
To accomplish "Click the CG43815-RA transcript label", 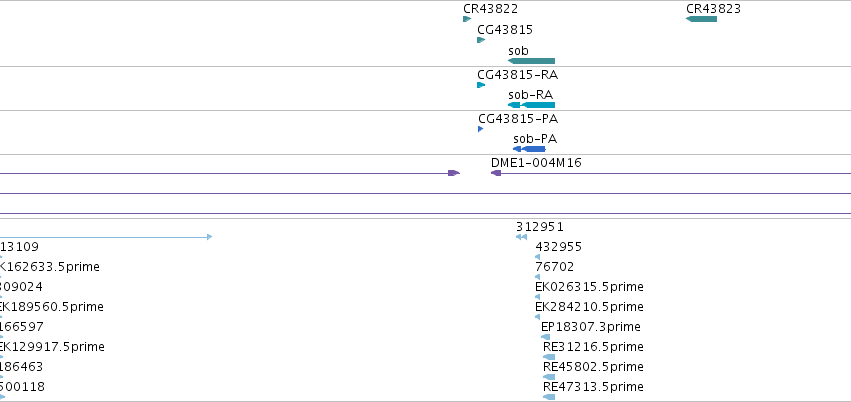I will [518, 75].
